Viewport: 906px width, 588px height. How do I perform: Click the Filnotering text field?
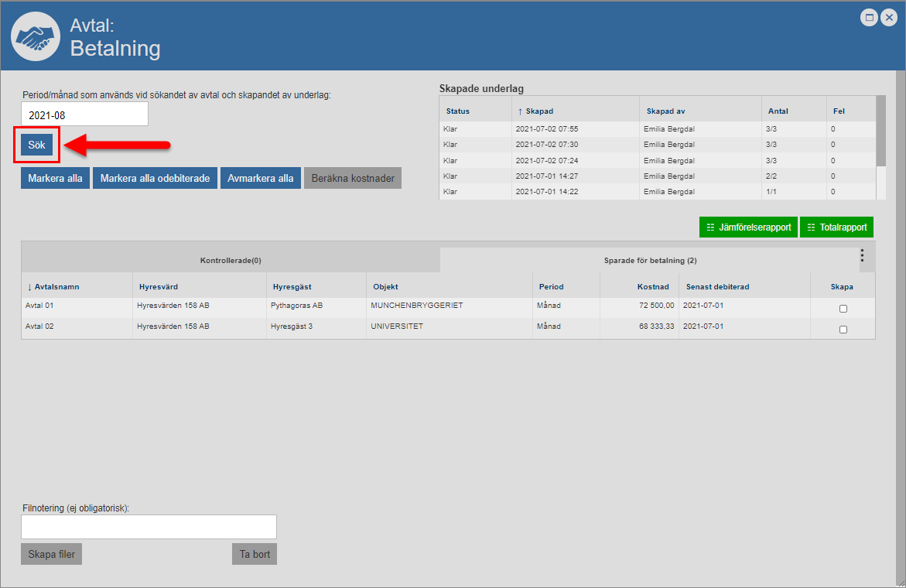tap(149, 527)
